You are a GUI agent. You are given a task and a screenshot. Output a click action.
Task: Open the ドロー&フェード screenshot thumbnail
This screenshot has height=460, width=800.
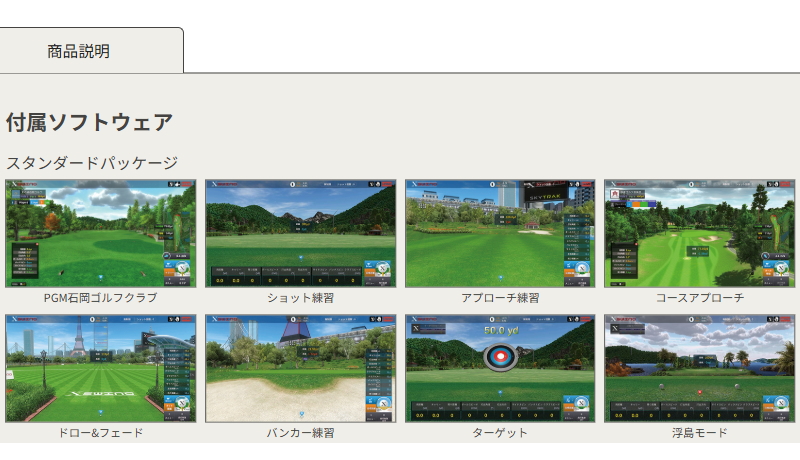click(x=101, y=368)
